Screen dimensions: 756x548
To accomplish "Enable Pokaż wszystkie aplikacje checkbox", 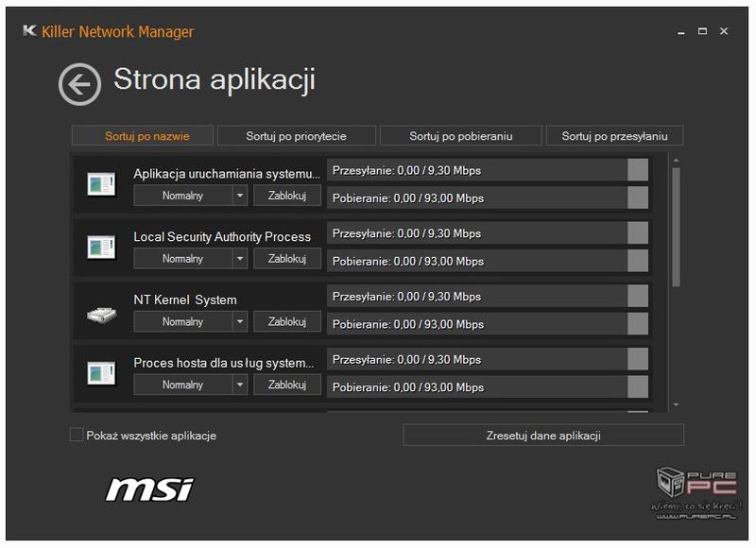I will coord(77,435).
